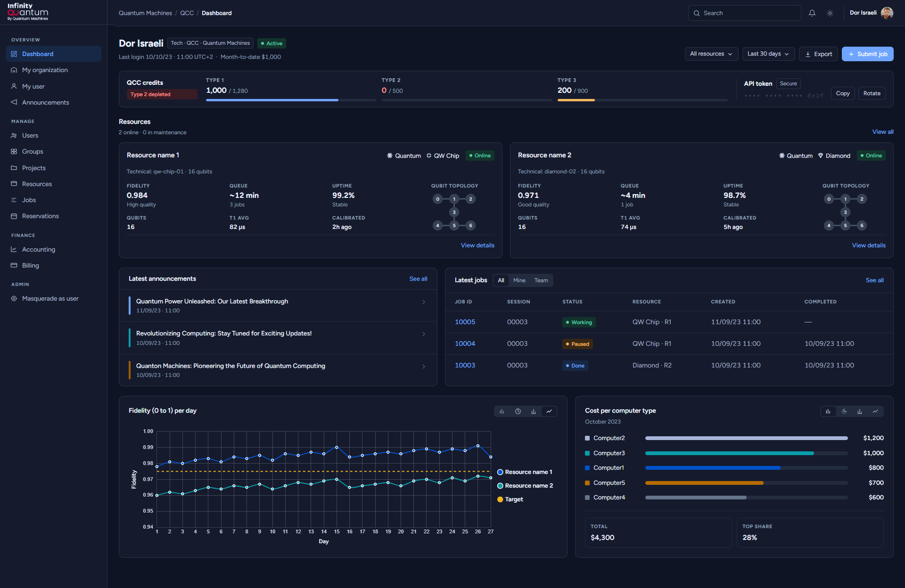905x588 pixels.
Task: Switch Latest jobs to All tab
Action: [501, 280]
